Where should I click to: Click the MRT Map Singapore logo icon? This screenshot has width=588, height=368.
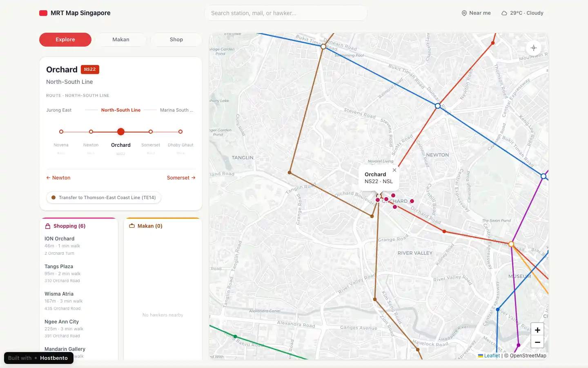click(x=43, y=13)
